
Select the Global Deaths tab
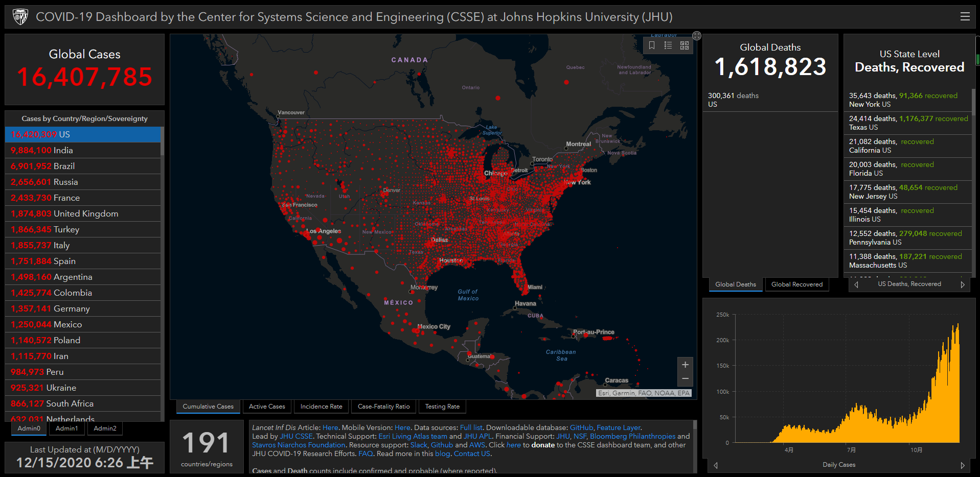pyautogui.click(x=736, y=284)
